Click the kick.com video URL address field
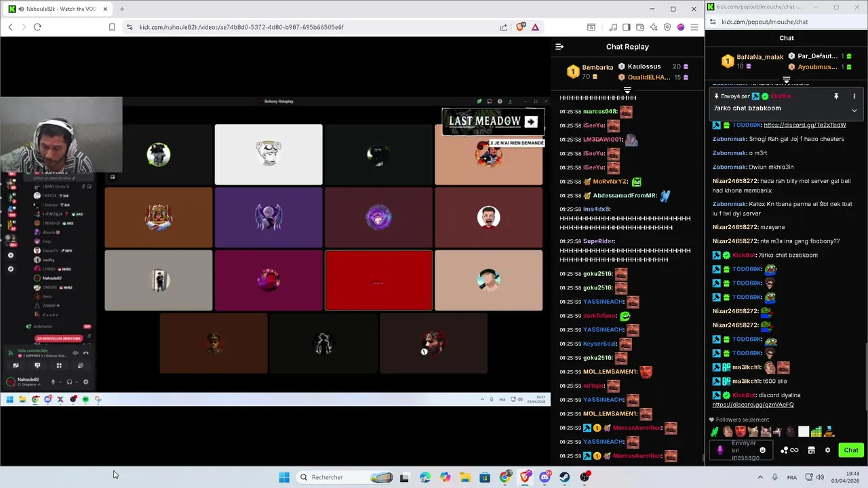The height and width of the screenshot is (488, 868). point(241,27)
